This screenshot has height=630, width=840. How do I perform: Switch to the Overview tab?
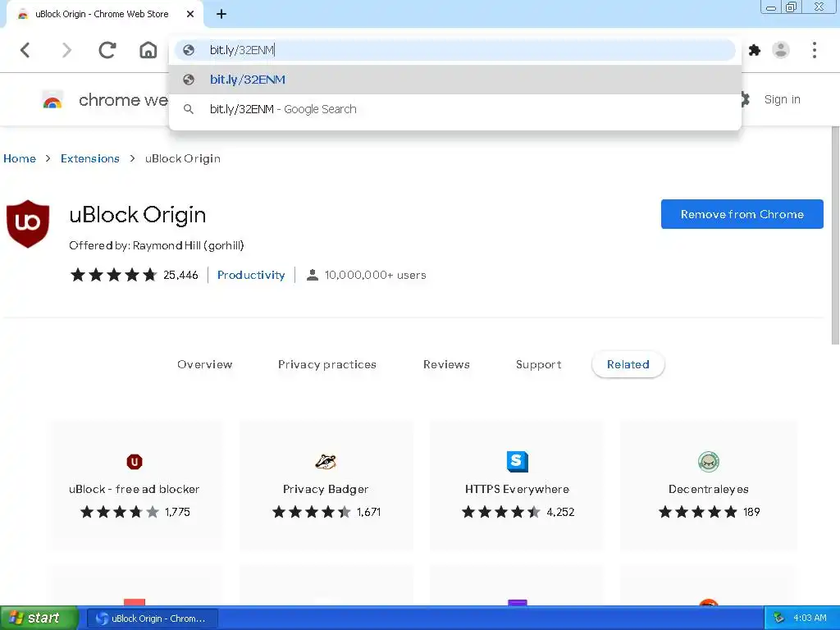point(204,365)
